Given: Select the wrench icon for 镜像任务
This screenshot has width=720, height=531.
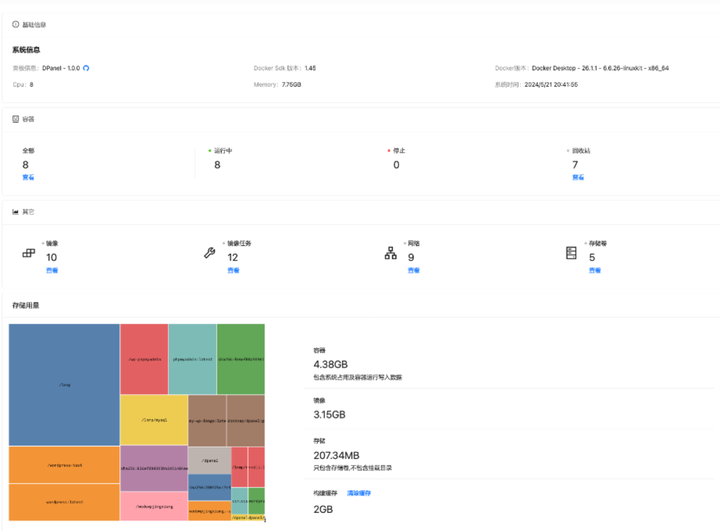Looking at the screenshot, I should [210, 253].
